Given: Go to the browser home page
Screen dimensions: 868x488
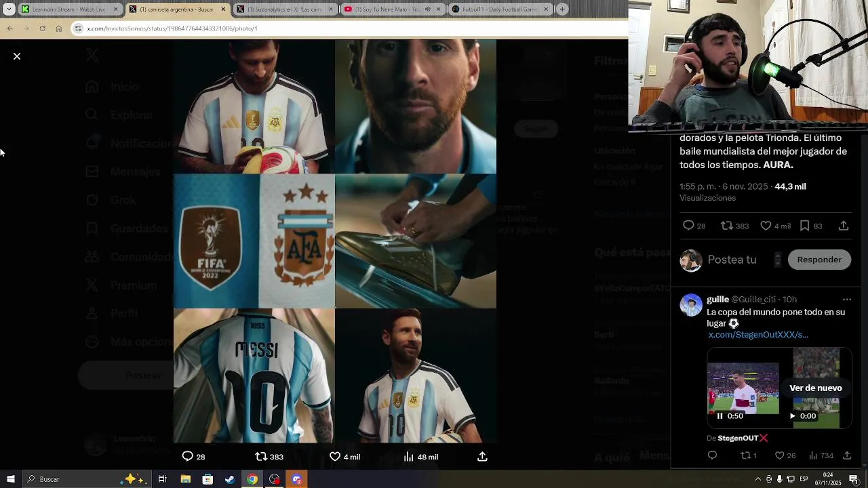Looking at the screenshot, I should tap(59, 28).
